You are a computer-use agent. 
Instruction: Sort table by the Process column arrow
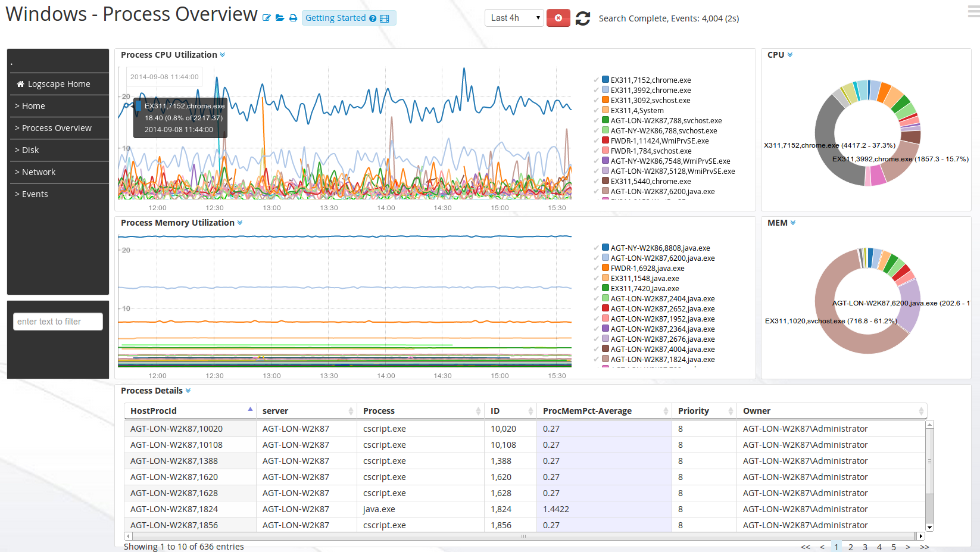[x=478, y=411]
